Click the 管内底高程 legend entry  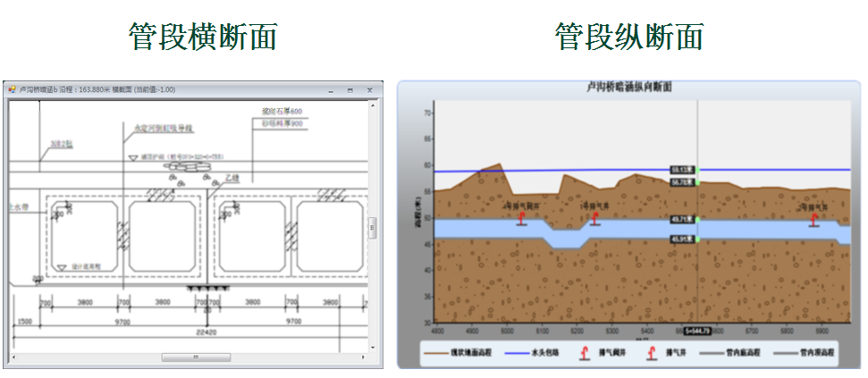click(x=729, y=352)
